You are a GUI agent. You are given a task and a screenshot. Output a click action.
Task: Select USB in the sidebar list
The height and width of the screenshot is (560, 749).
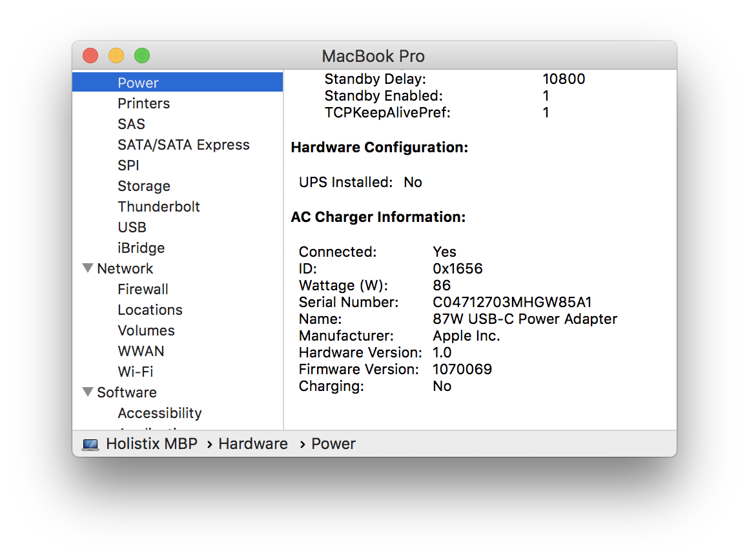click(132, 227)
